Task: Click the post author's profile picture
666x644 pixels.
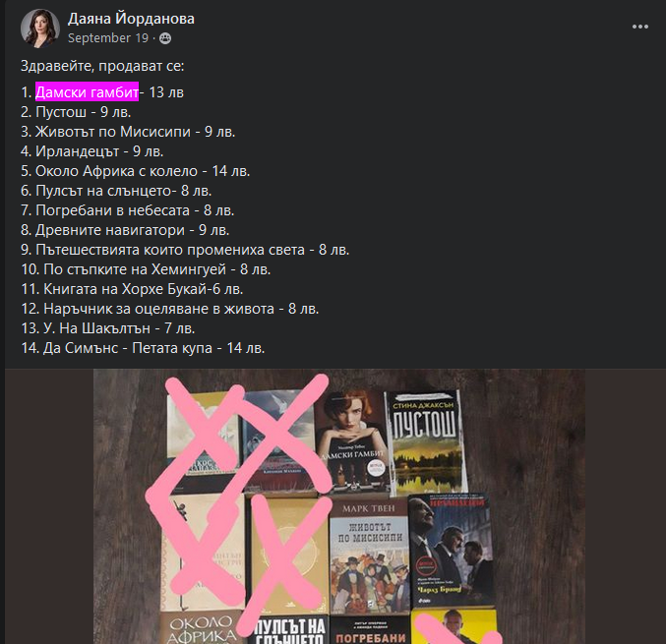Action: 40,29
